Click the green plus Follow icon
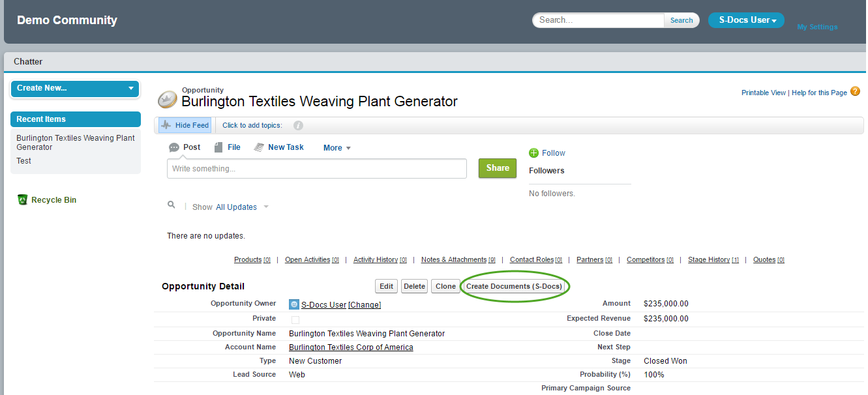Screen dimensions: 868x395 pyautogui.click(x=533, y=153)
